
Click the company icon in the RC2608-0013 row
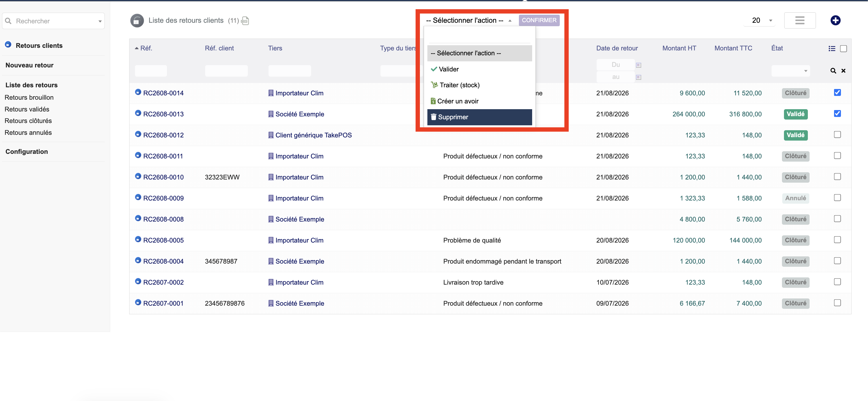pos(271,114)
